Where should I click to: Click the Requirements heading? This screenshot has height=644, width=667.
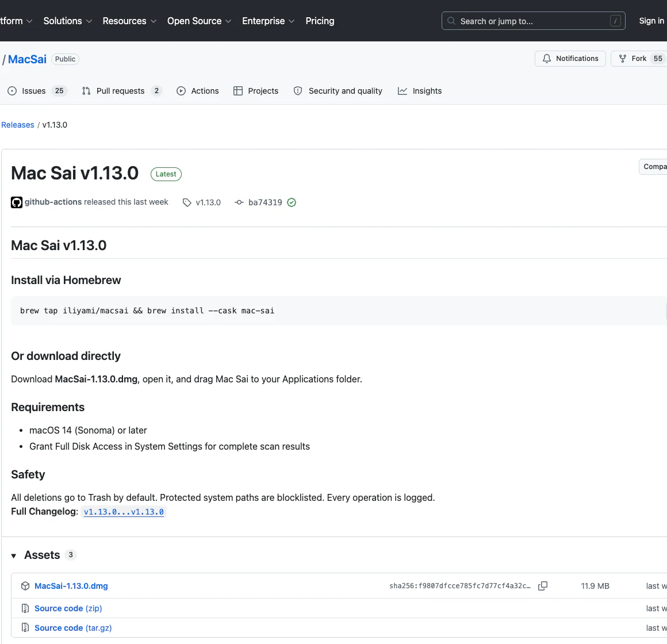[x=48, y=407]
